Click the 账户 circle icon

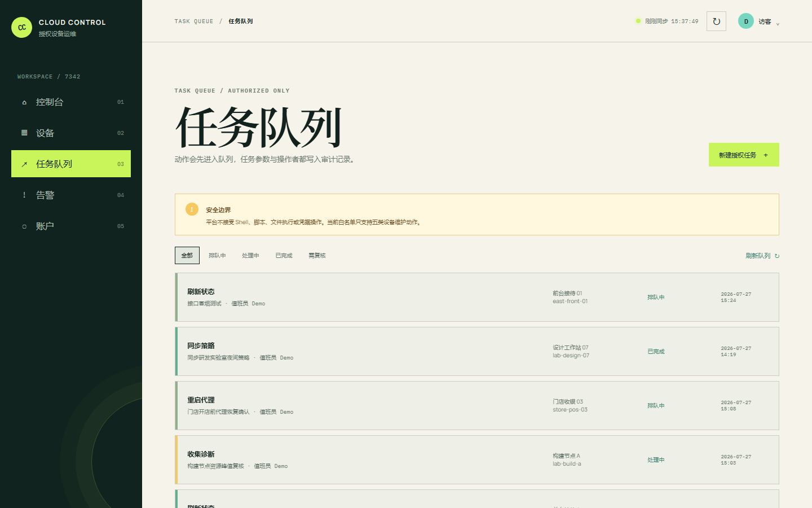click(24, 226)
